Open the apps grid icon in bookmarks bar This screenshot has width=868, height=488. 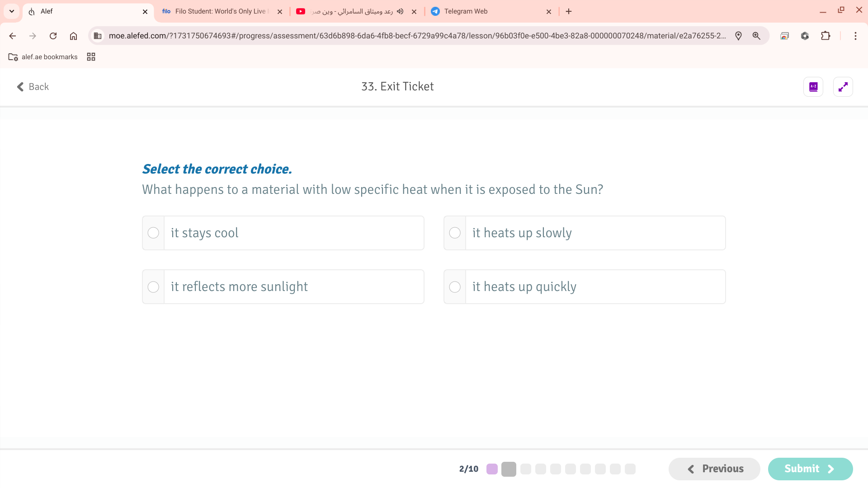click(x=91, y=57)
